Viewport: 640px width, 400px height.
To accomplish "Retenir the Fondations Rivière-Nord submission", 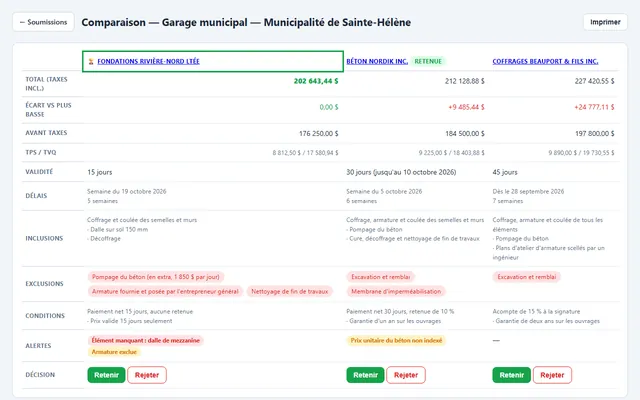I will [x=106, y=375].
